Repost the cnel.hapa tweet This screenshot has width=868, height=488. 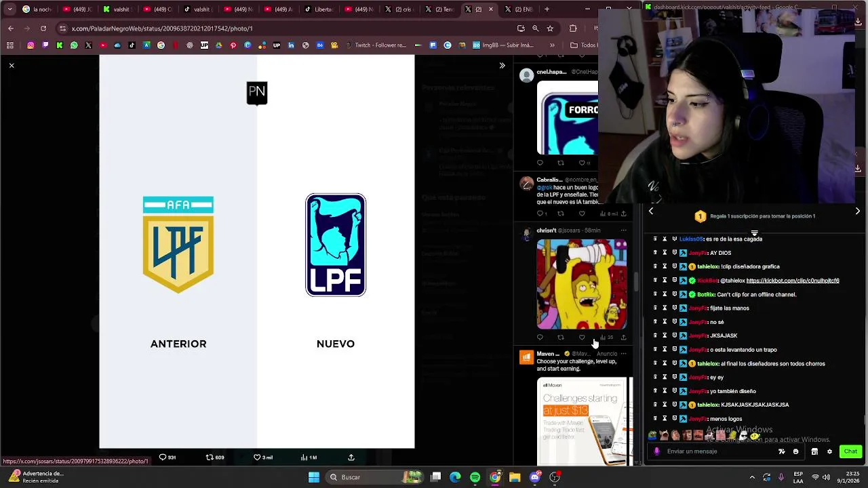click(x=561, y=163)
